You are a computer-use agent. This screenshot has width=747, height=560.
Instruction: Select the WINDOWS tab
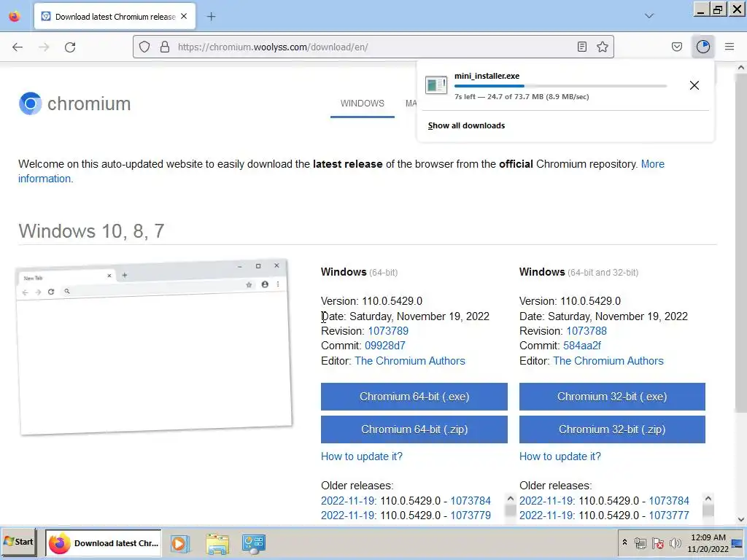pos(362,104)
